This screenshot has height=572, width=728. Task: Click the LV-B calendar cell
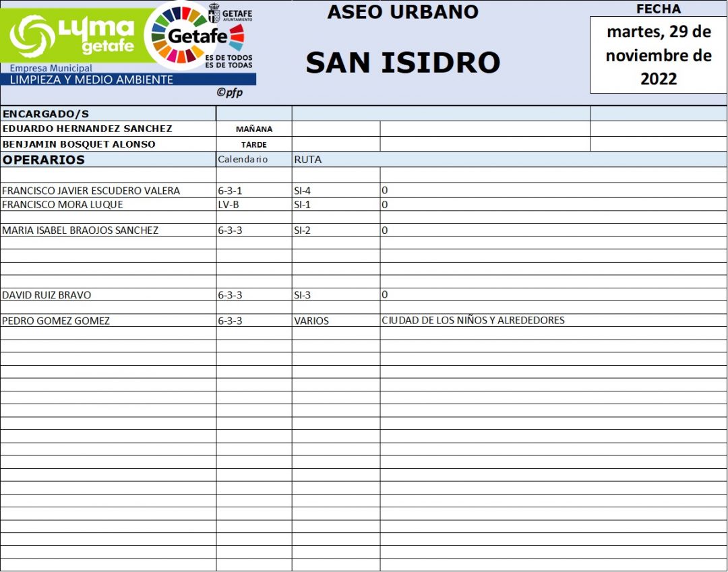[x=253, y=204]
